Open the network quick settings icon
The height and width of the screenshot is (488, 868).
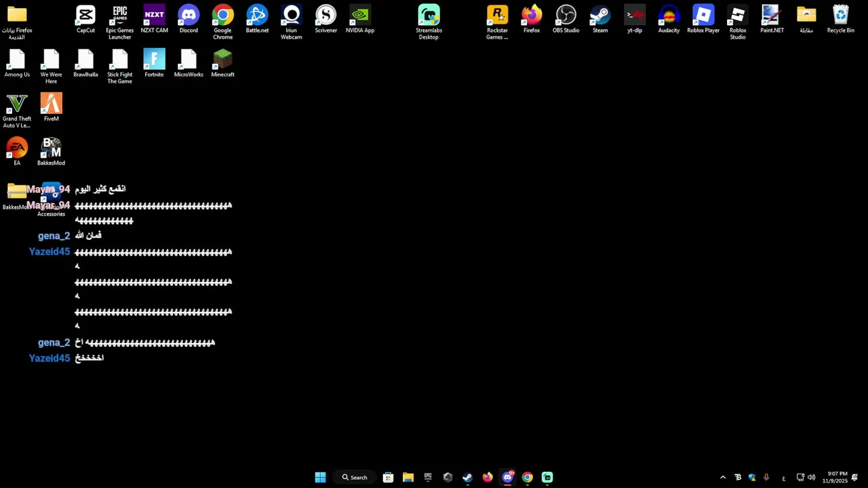(800, 477)
